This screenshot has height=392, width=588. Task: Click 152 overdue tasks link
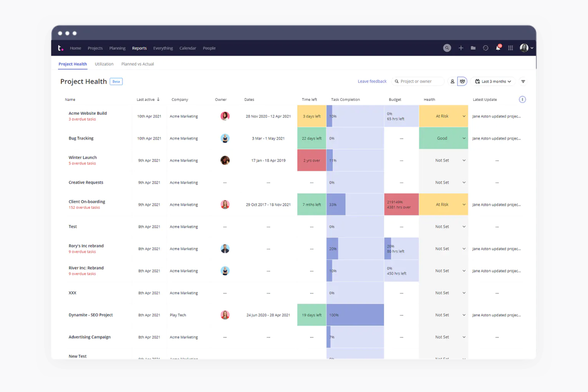point(84,207)
